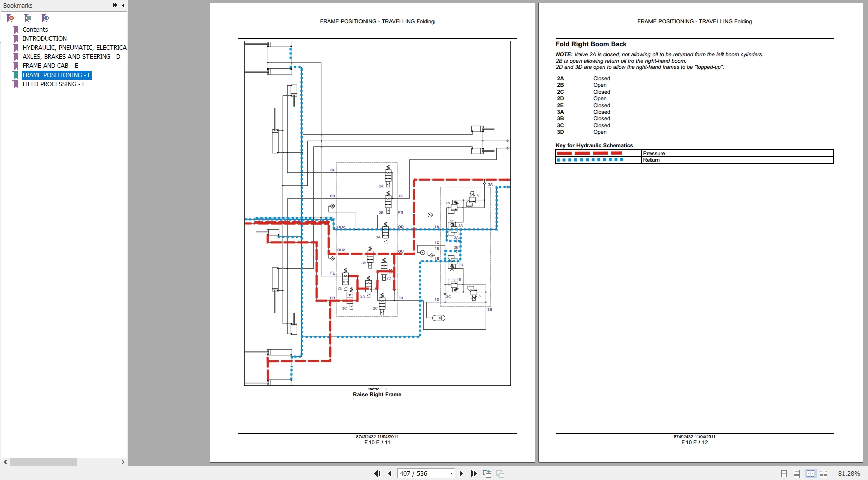The width and height of the screenshot is (868, 480).
Task: Click the go to bookmark icon
Action: pos(45,18)
